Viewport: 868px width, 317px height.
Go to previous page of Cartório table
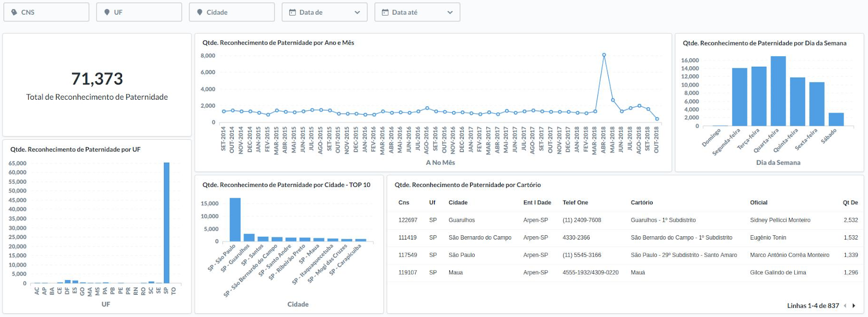point(845,306)
